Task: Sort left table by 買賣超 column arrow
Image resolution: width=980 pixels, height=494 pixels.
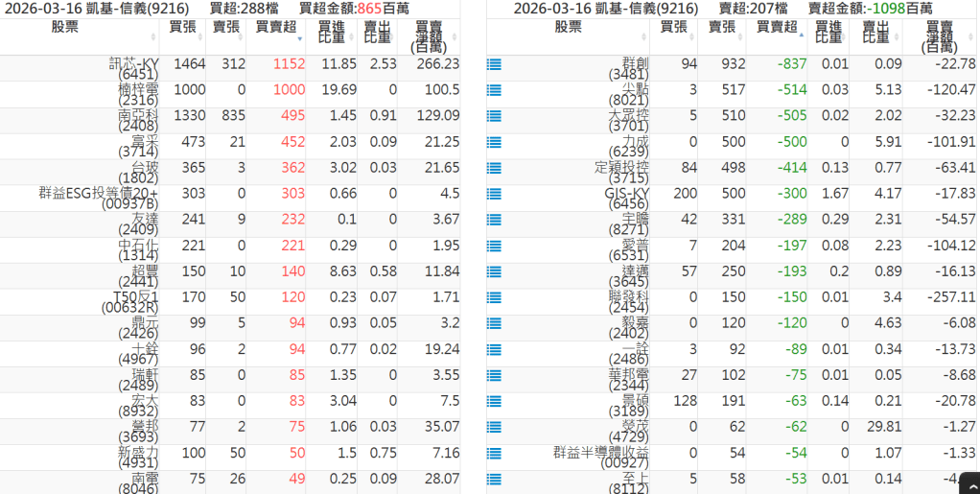Action: (300, 39)
